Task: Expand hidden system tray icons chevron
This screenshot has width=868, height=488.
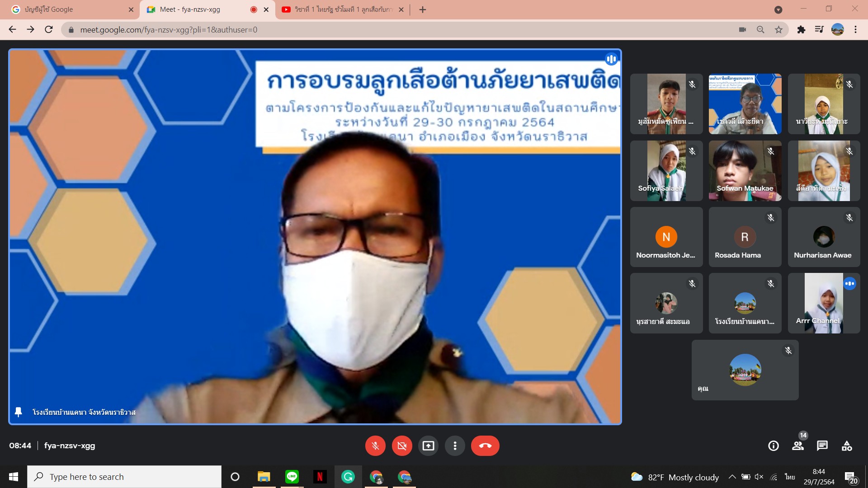Action: [x=732, y=477]
